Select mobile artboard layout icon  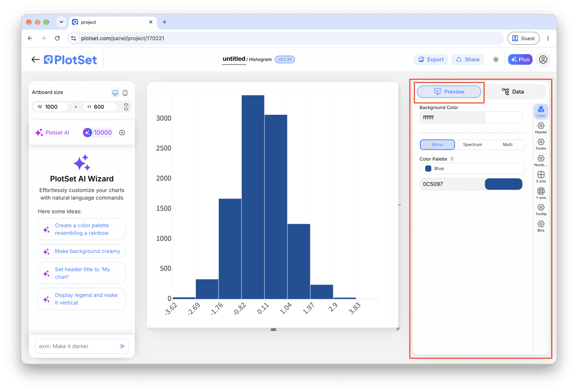[x=125, y=93]
